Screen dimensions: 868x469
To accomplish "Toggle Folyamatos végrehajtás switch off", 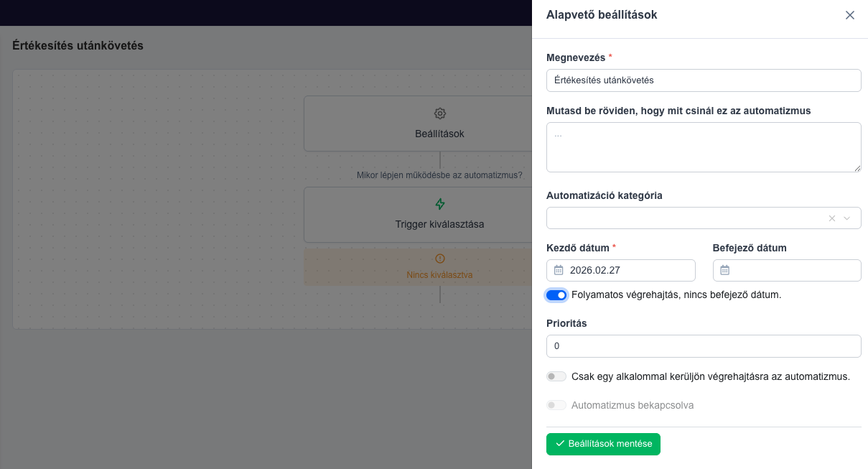I will (x=556, y=295).
